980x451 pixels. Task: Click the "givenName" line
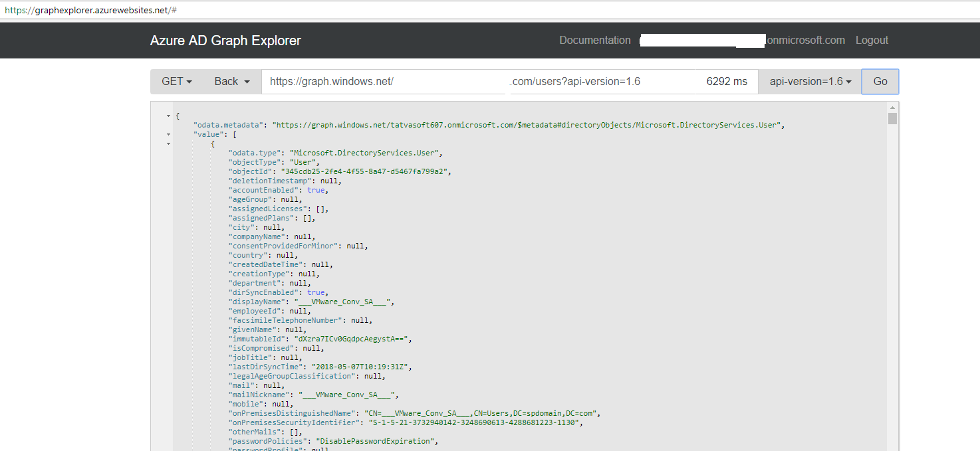click(267, 329)
